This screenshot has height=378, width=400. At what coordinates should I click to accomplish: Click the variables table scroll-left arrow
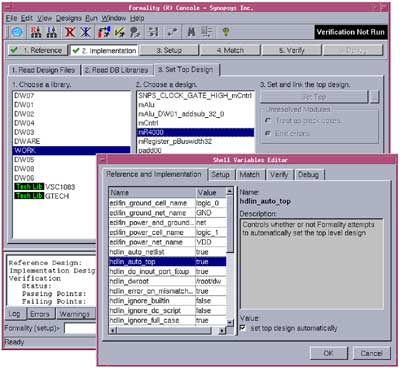pyautogui.click(x=113, y=331)
